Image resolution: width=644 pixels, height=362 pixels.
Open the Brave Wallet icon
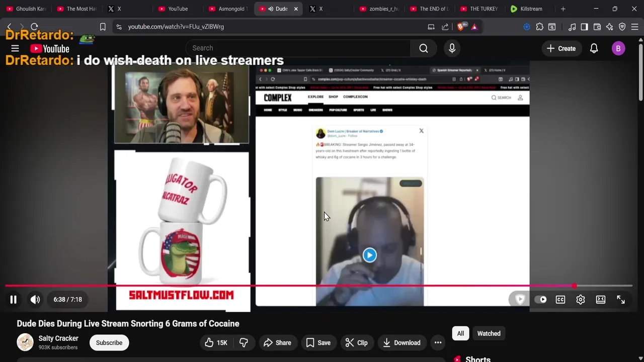tap(597, 27)
